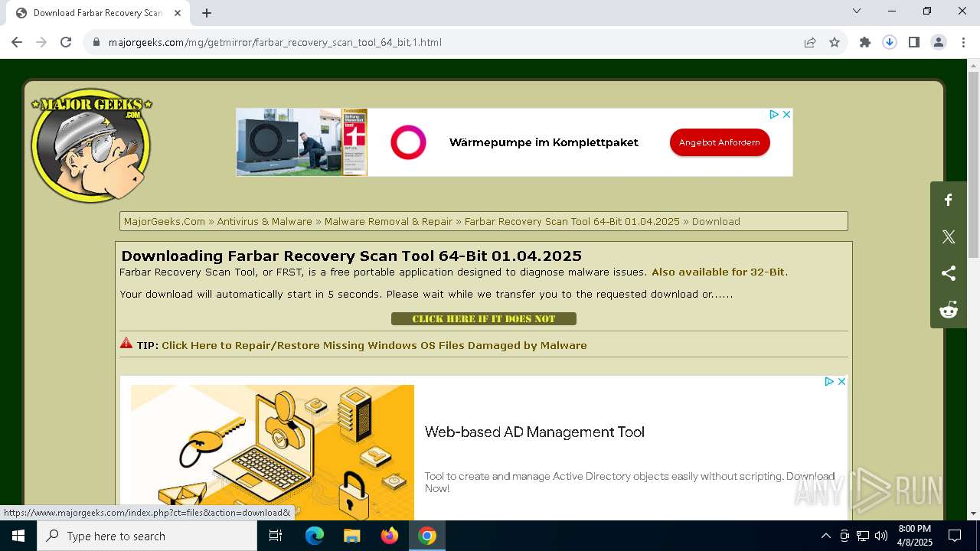The image size is (980, 551).
Task: Click the page vertical scrollbar
Action: coord(973,165)
